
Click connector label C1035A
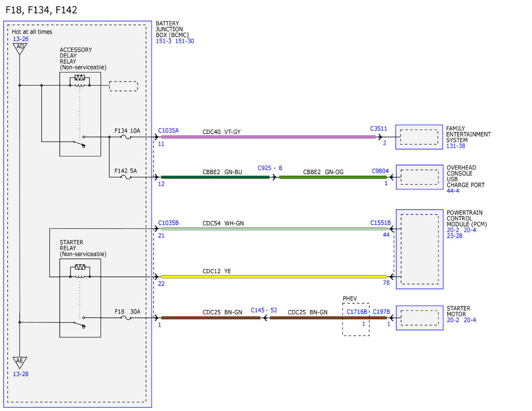pyautogui.click(x=168, y=131)
